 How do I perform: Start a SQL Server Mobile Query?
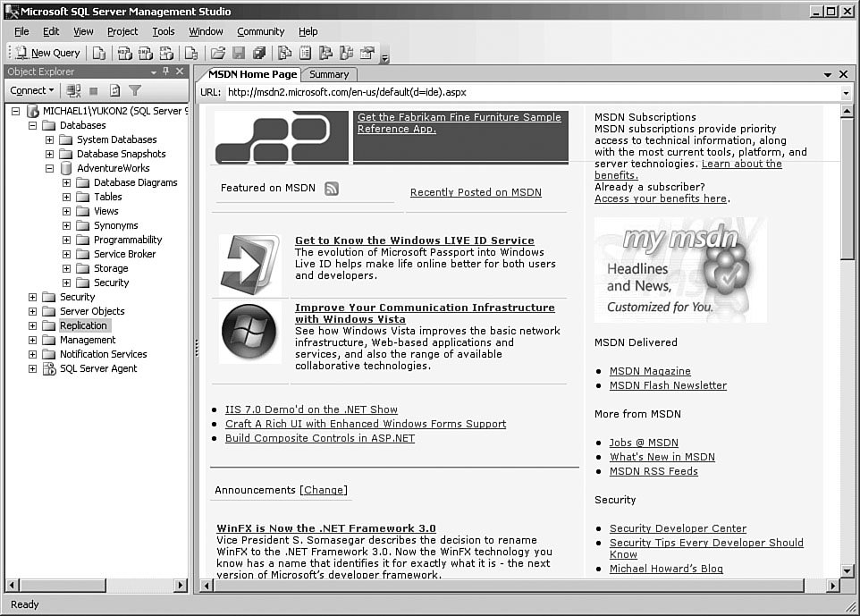click(191, 53)
